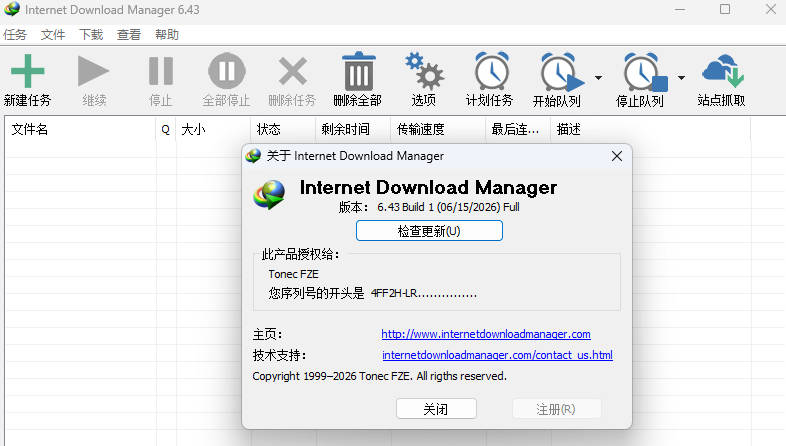This screenshot has width=786, height=446.
Task: Sort by the 文件名 column header
Action: pos(80,130)
